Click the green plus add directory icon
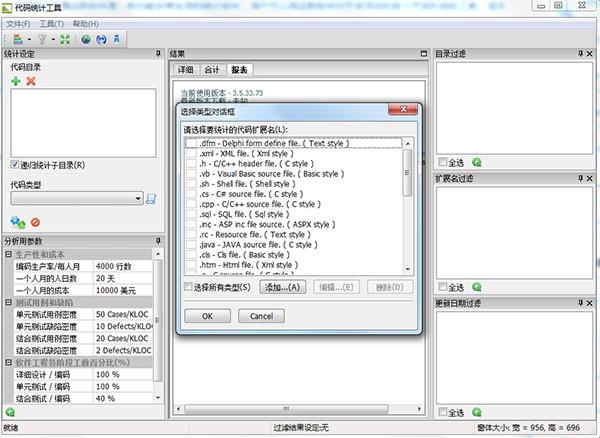Image resolution: width=600 pixels, height=438 pixels. (16, 80)
